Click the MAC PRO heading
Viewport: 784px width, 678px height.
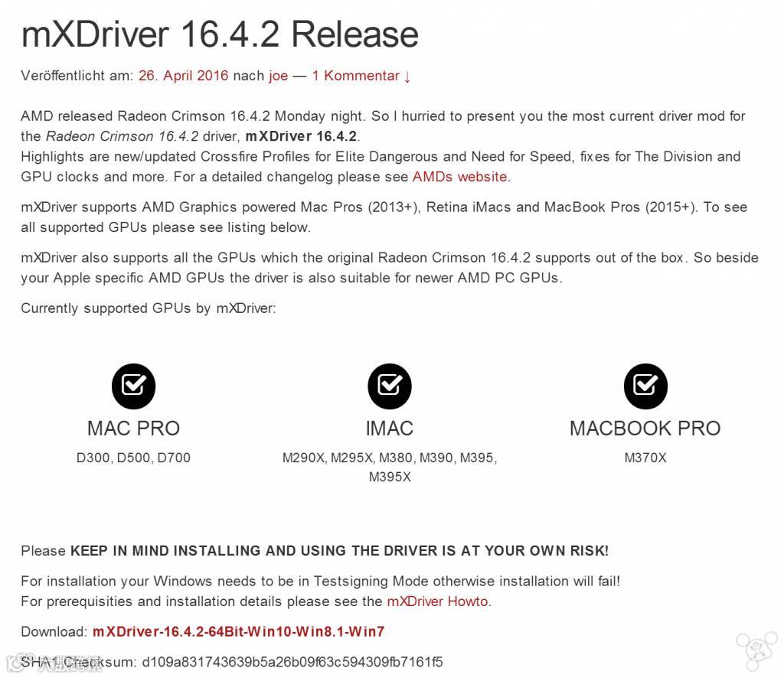(x=133, y=429)
